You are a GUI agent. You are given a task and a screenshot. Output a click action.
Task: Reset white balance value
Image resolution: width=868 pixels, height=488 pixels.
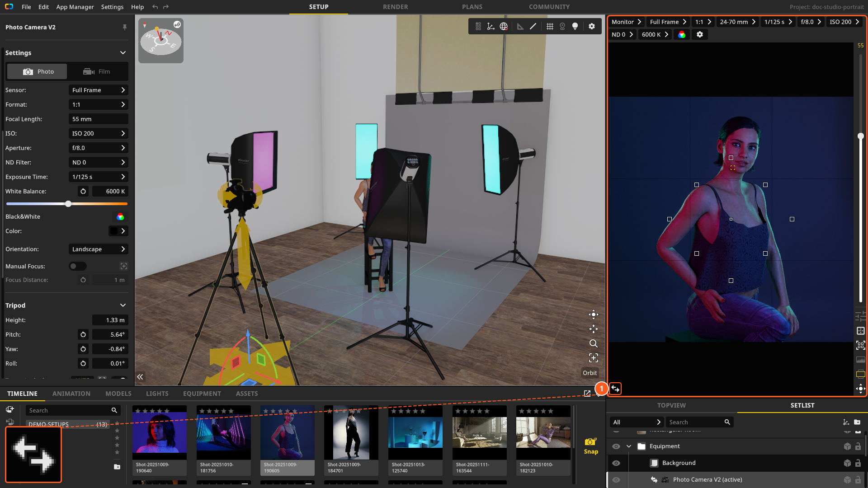point(83,192)
